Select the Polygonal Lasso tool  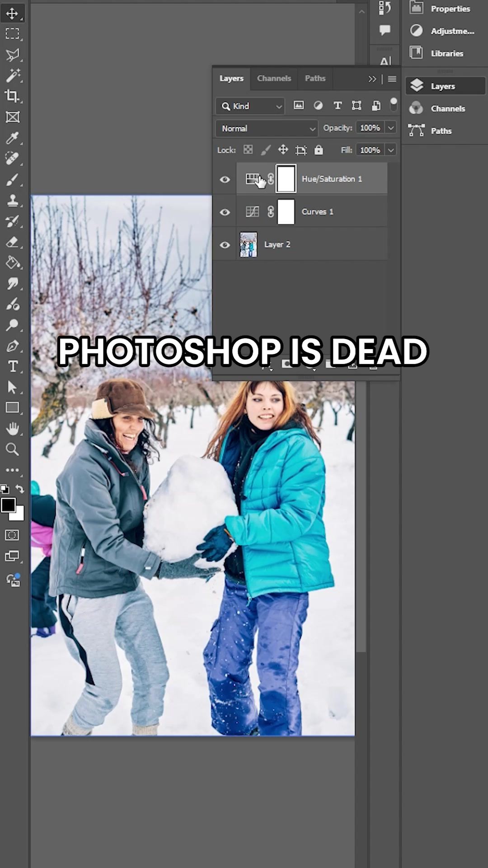coord(12,55)
